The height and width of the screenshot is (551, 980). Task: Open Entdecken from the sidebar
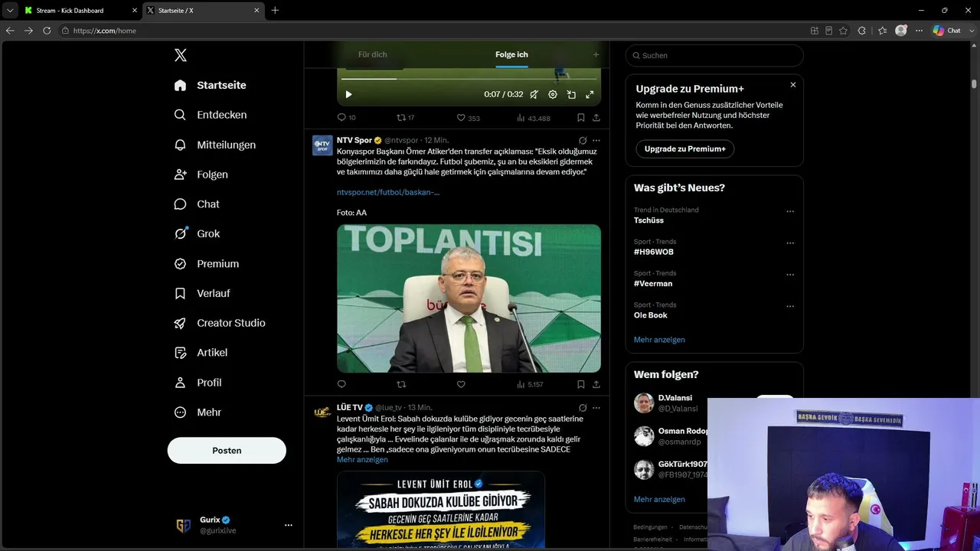211,115
